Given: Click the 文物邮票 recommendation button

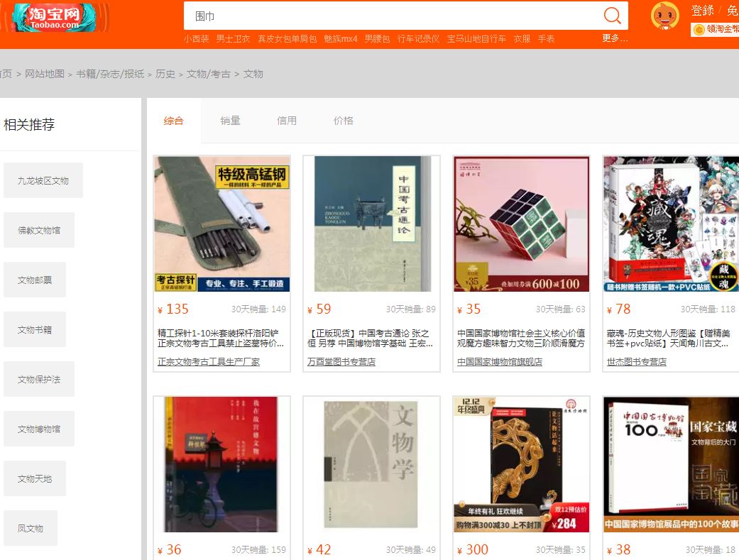Looking at the screenshot, I should pos(34,280).
